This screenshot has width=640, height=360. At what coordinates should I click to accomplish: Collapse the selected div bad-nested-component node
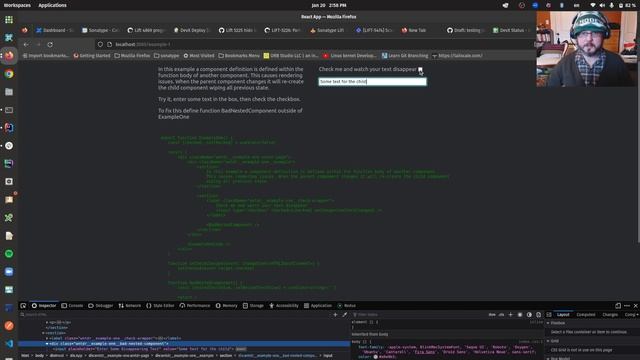[x=47, y=344]
